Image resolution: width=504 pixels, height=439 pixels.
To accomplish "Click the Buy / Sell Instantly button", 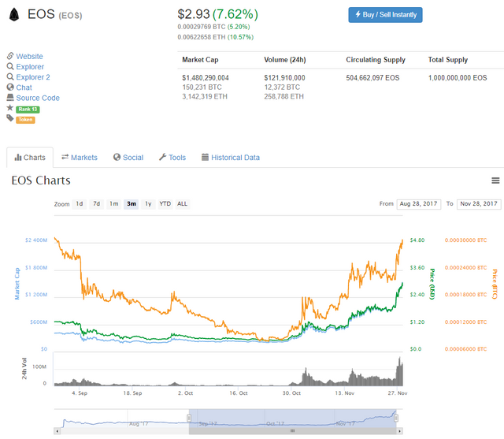I will [385, 15].
